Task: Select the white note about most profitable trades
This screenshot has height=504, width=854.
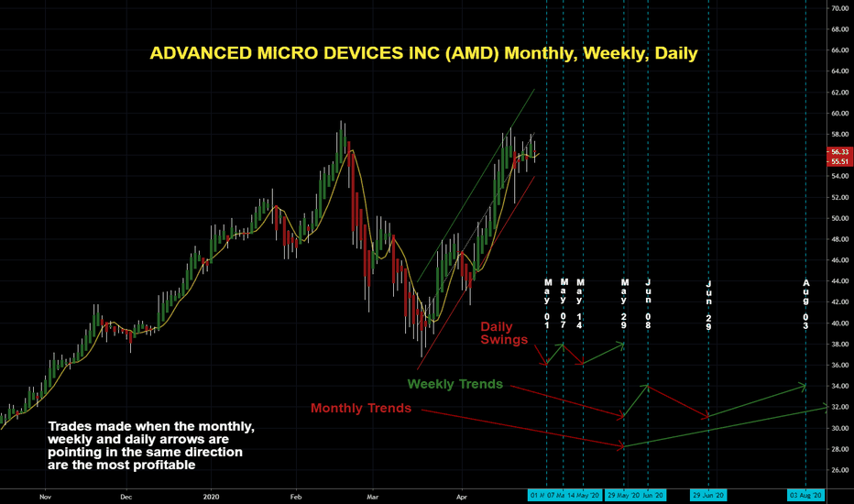Action: pyautogui.click(x=151, y=445)
